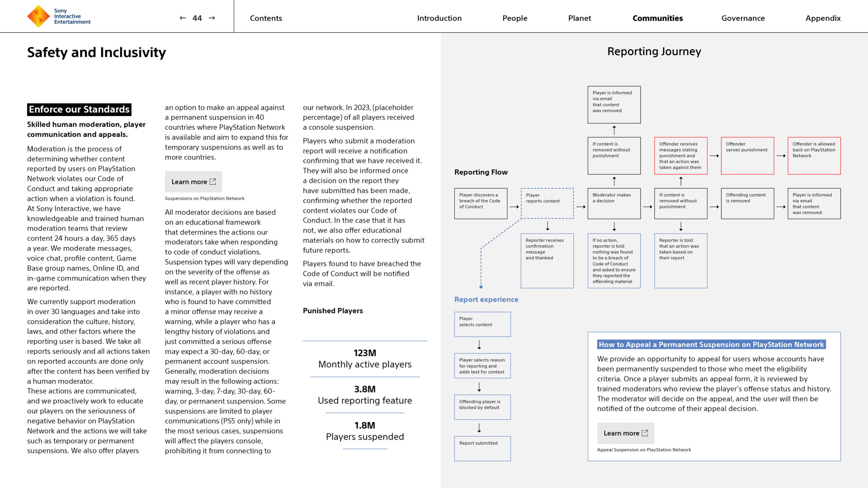This screenshot has width=868, height=488.
Task: Expand the Planet section in navigation
Action: click(579, 17)
